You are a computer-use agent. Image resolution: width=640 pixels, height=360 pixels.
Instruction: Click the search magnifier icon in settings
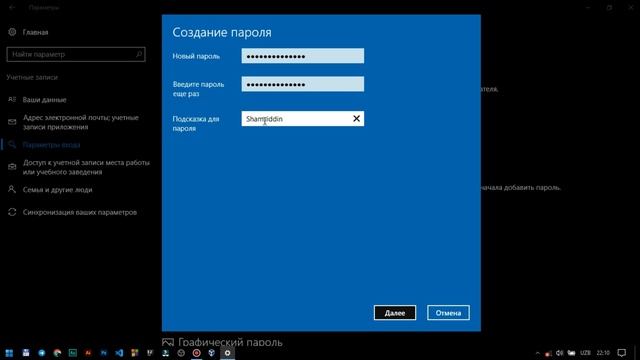tap(138, 54)
